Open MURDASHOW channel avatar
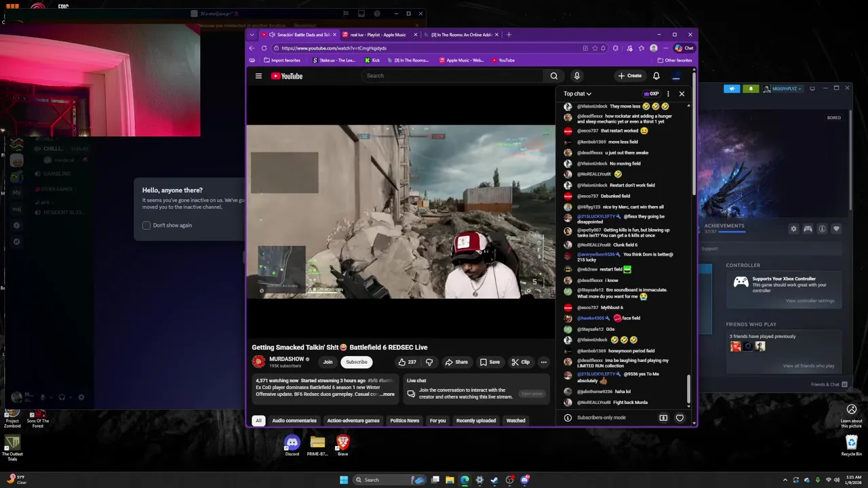This screenshot has height=488, width=868. click(x=258, y=362)
